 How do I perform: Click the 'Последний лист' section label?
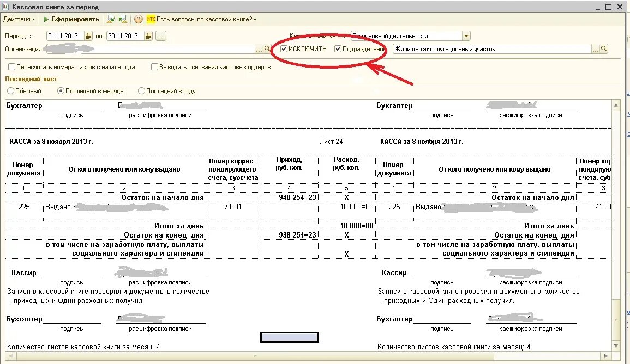click(31, 79)
